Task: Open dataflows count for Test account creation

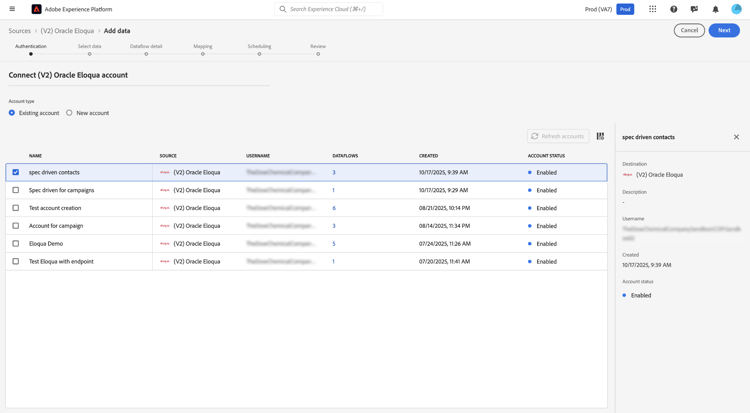Action: tap(334, 208)
